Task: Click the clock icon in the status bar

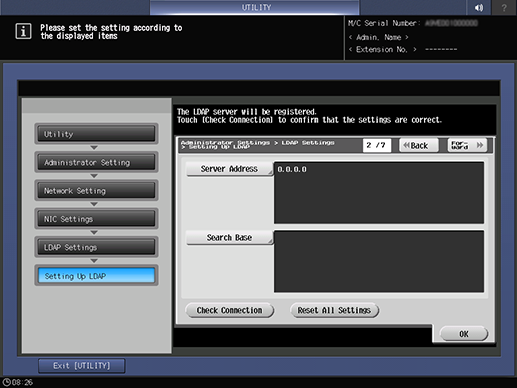Action: (7, 382)
